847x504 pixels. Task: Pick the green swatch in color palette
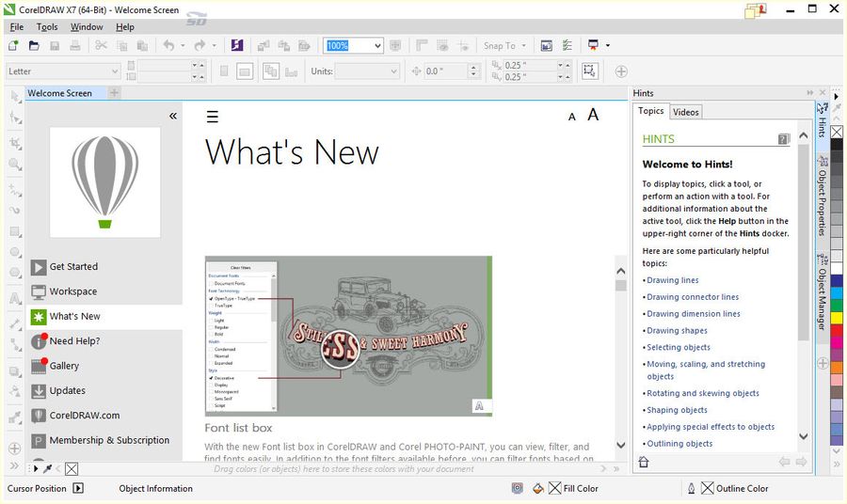837,306
